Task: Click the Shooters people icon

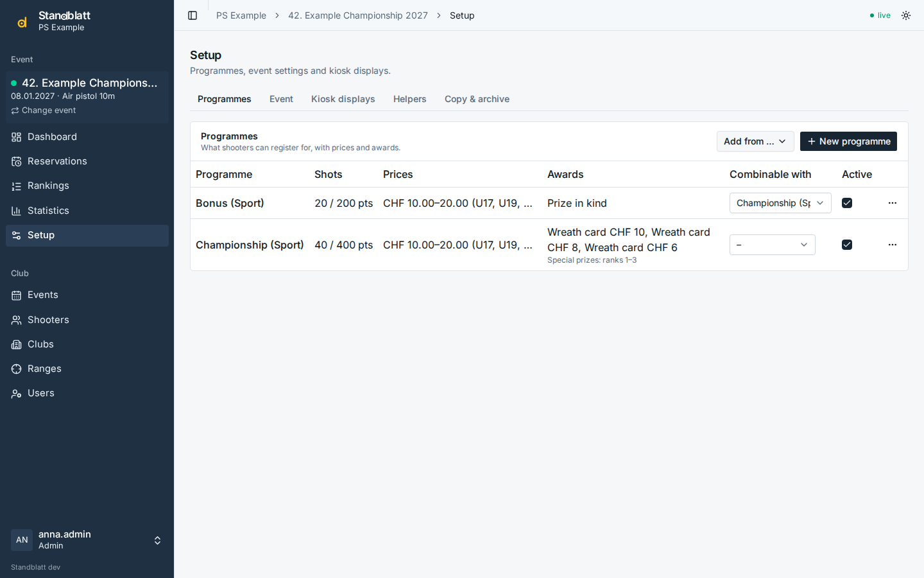Action: tap(17, 320)
